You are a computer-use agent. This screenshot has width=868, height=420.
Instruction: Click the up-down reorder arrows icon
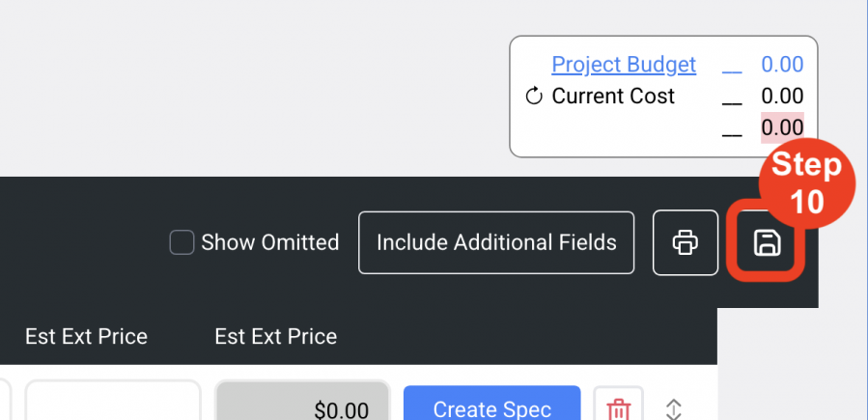[673, 409]
